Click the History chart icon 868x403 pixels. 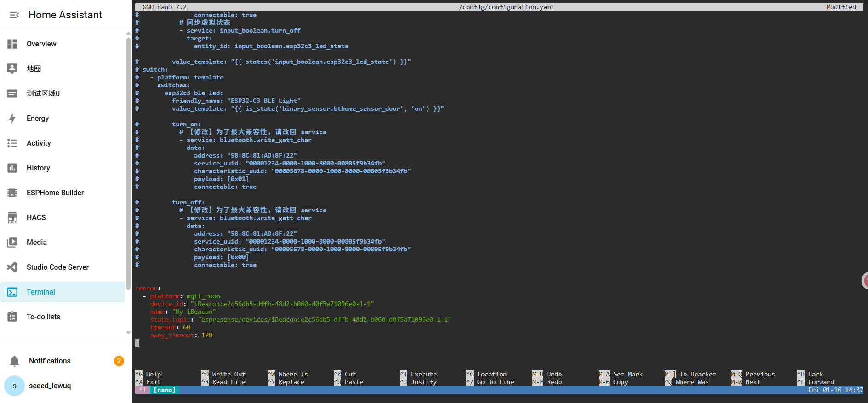pos(12,168)
